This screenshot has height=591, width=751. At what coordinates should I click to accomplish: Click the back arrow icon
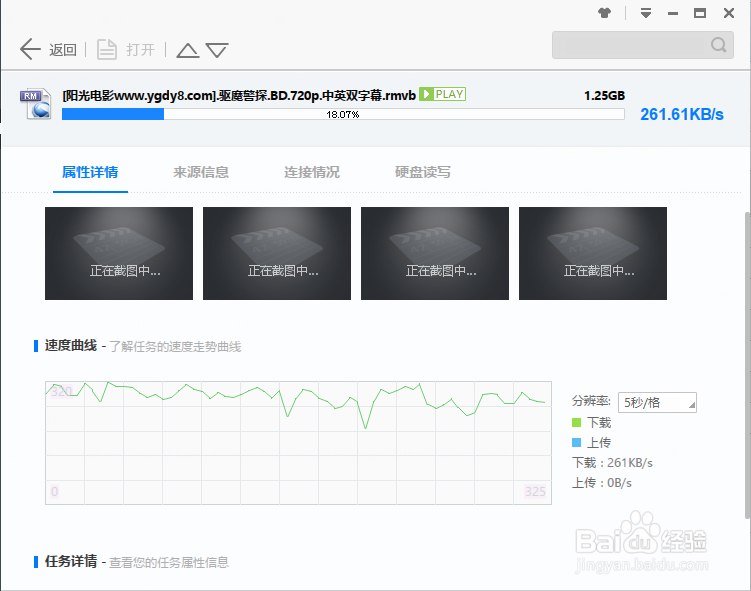click(30, 49)
